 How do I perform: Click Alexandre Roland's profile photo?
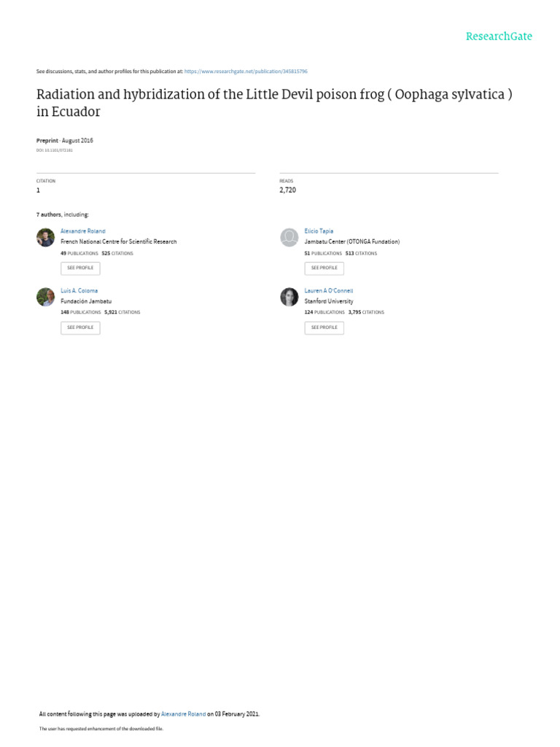[x=45, y=237]
